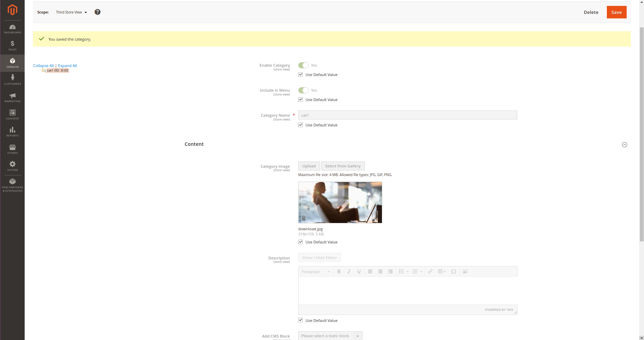This screenshot has height=340, width=644.
Task: Click Show / Hide Editor button
Action: point(319,258)
